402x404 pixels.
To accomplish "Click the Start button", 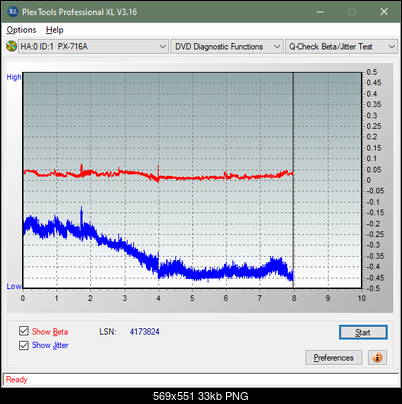I will coord(363,332).
